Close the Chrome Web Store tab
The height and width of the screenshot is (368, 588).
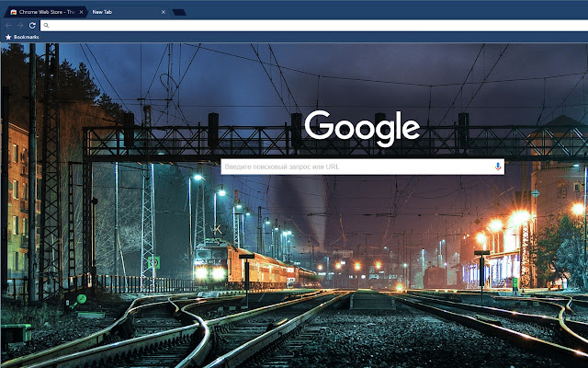pyautogui.click(x=81, y=12)
